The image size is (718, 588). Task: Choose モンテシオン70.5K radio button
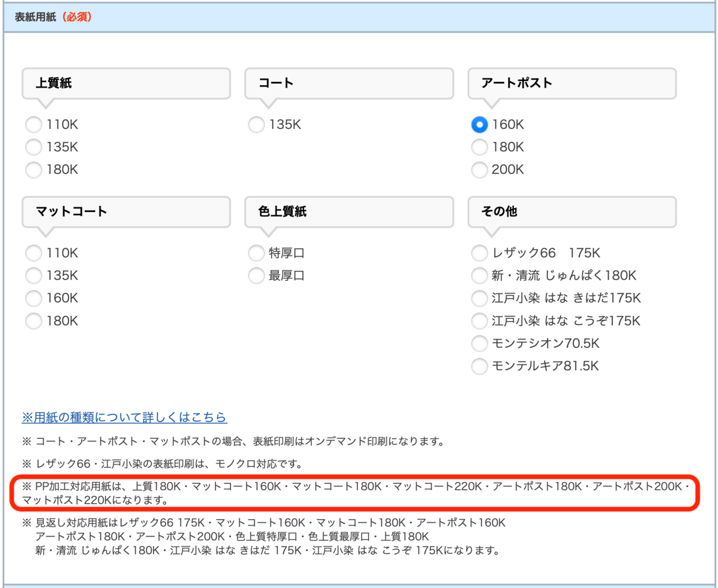tap(480, 343)
